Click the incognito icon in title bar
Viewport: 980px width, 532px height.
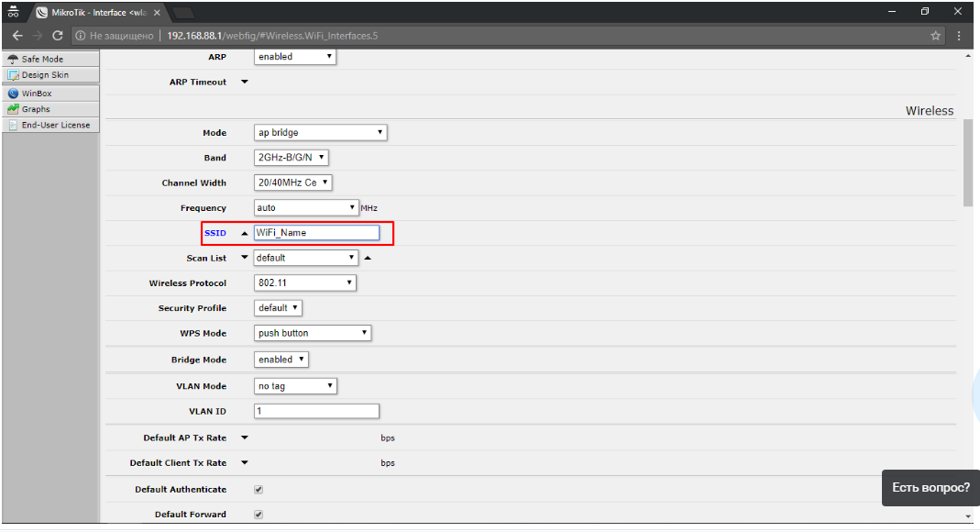click(13, 12)
